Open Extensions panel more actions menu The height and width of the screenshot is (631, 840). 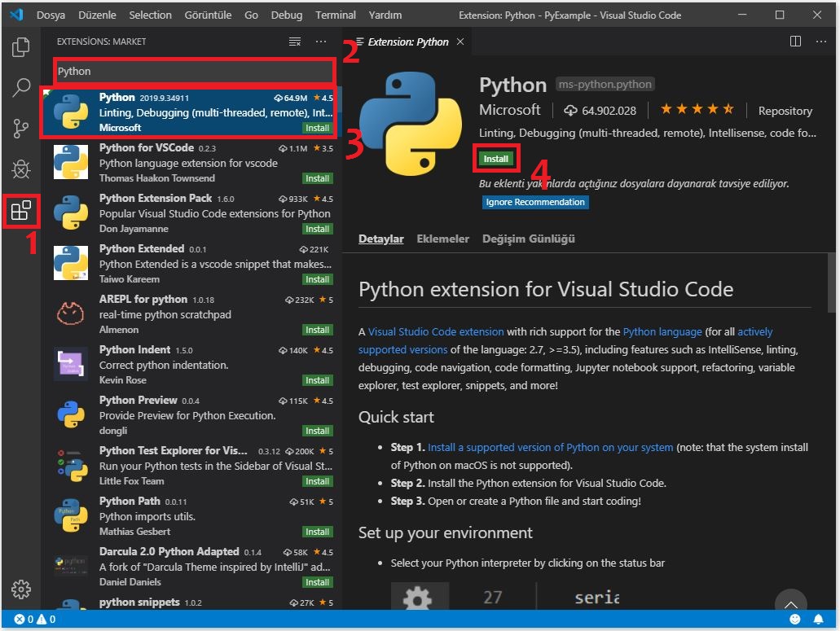tap(321, 42)
